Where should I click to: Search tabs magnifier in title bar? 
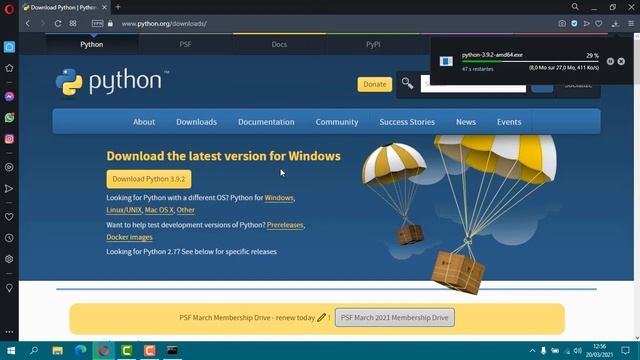coord(575,7)
